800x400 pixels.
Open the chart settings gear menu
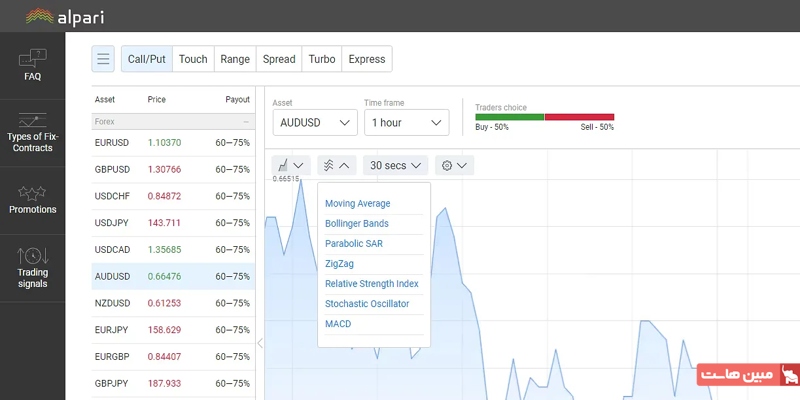click(x=455, y=165)
